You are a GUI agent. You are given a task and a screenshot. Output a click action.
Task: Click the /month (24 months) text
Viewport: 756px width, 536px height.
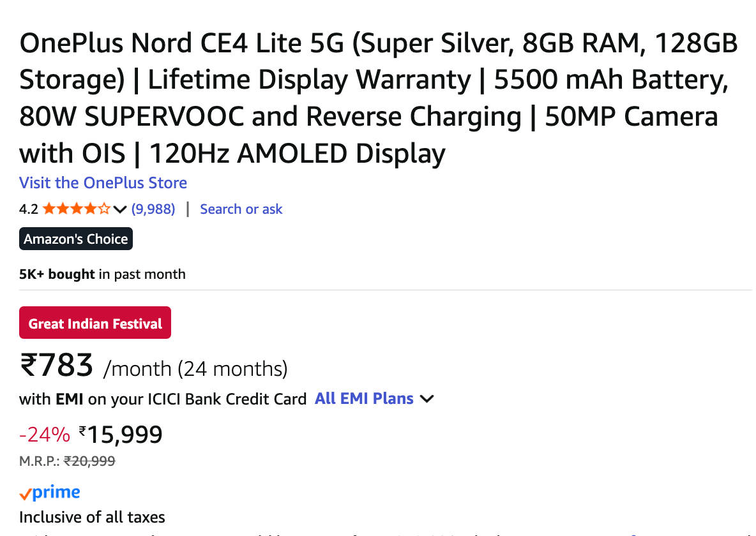pos(195,369)
